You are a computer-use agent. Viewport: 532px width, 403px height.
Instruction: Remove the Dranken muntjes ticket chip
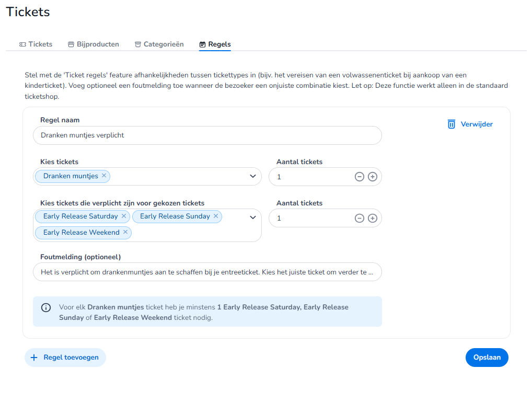[104, 176]
